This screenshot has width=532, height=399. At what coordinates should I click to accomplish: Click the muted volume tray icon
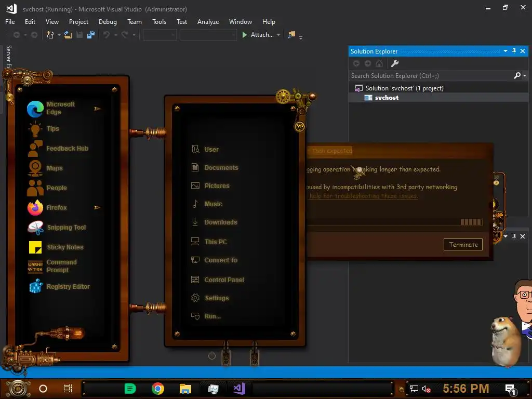426,389
